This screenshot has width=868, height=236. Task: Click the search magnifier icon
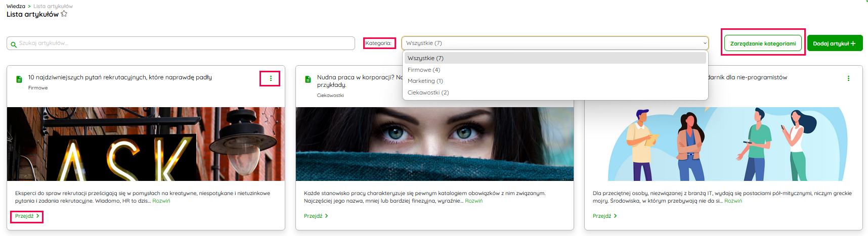14,44
